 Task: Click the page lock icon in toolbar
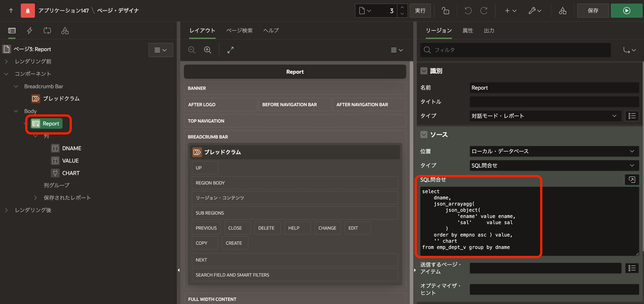pyautogui.click(x=446, y=11)
